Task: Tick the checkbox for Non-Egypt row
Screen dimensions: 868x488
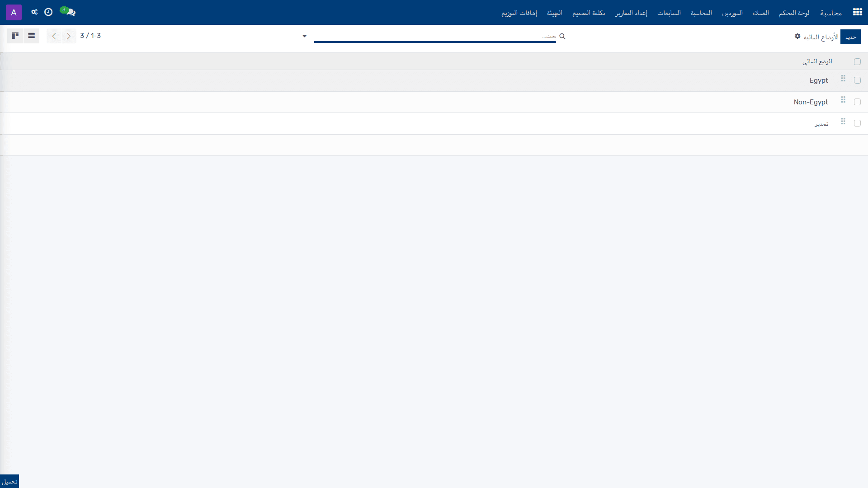Action: (857, 102)
